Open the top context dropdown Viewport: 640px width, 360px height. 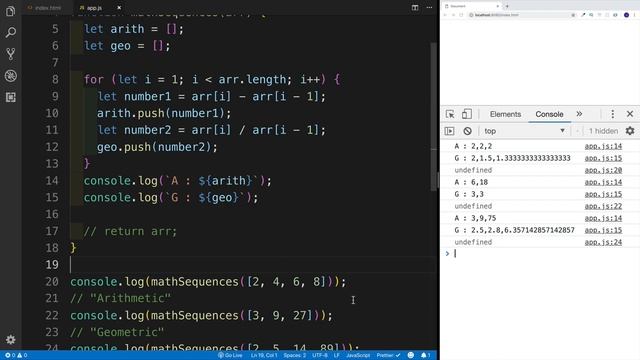point(525,131)
